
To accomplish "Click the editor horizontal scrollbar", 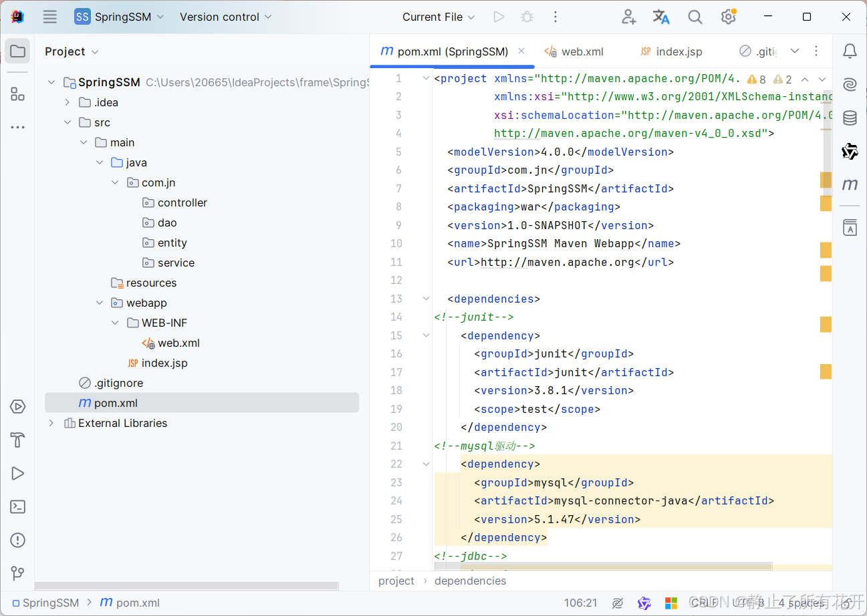I will [x=603, y=566].
